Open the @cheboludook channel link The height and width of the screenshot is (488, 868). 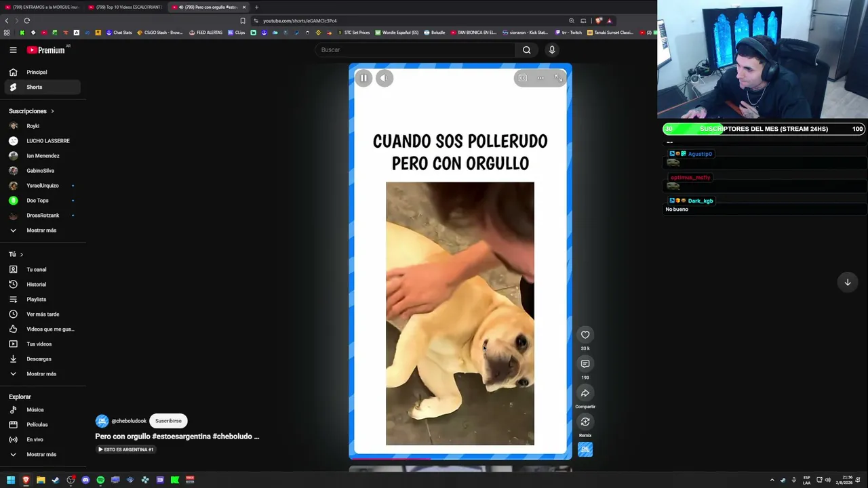pos(128,421)
